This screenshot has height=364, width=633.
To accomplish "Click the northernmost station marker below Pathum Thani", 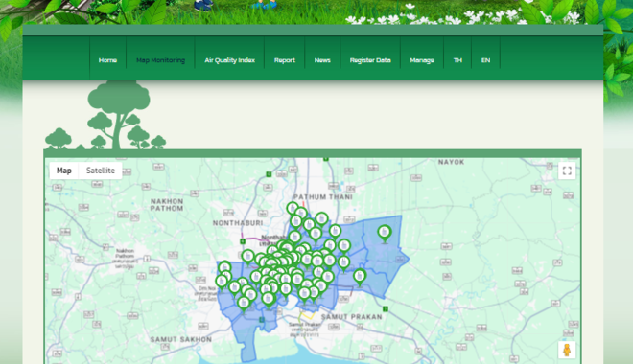I will tap(293, 209).
